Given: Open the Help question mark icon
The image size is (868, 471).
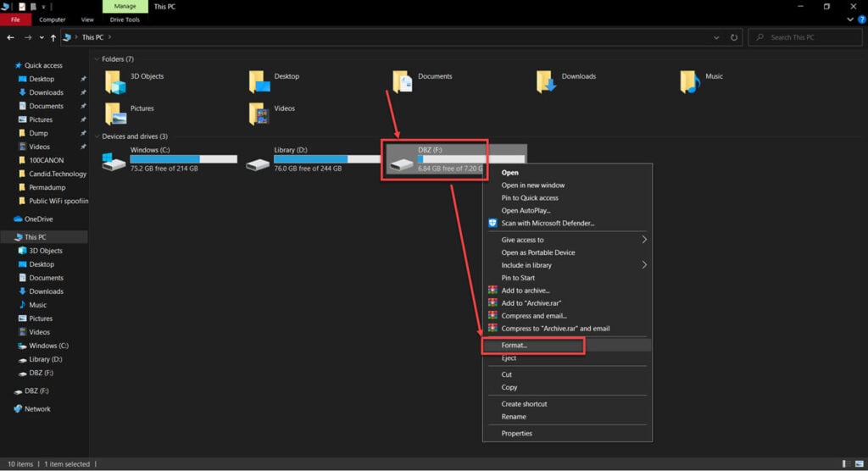Looking at the screenshot, I should pyautogui.click(x=861, y=19).
